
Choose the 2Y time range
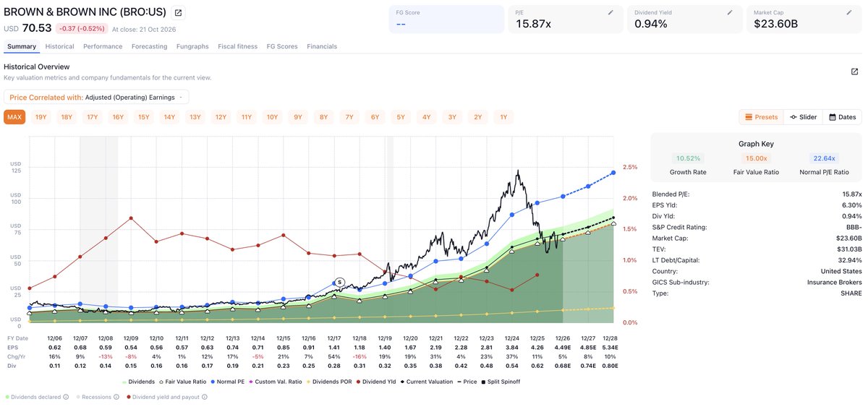[478, 117]
